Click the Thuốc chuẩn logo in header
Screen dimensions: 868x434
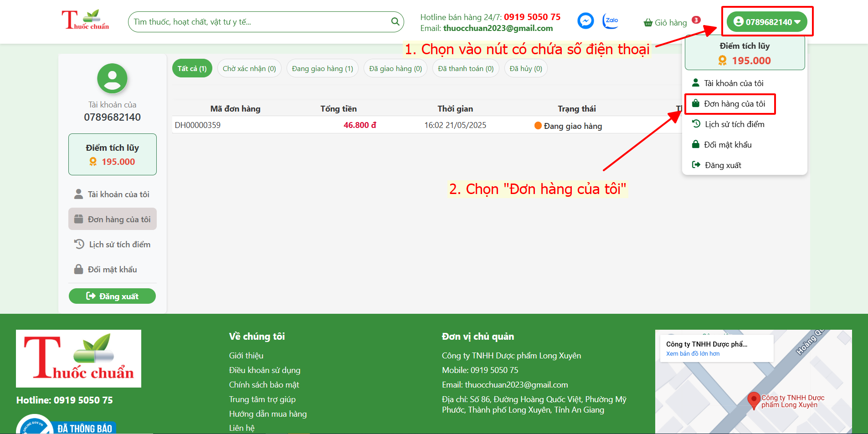click(85, 19)
